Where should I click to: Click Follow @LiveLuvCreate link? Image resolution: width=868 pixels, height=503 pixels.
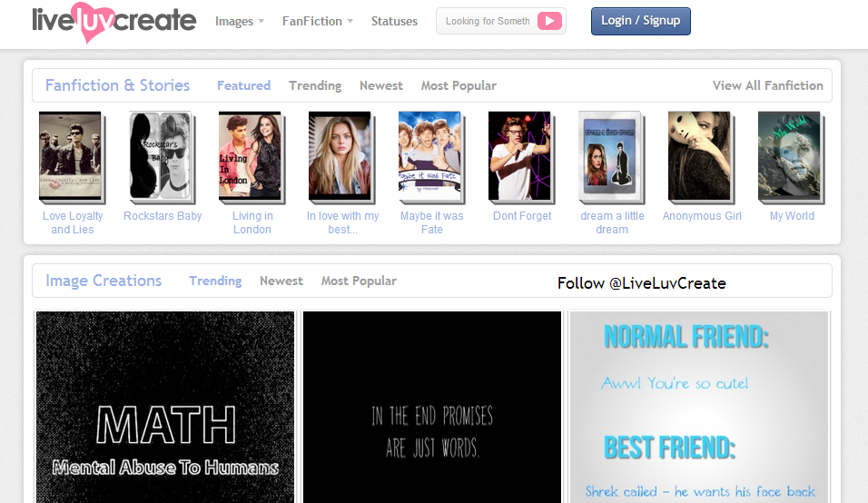pyautogui.click(x=641, y=282)
